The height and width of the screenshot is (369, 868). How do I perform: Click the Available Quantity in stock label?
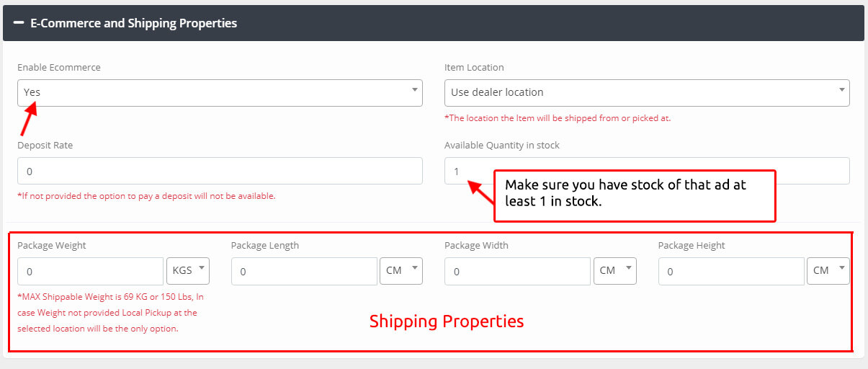(x=501, y=145)
